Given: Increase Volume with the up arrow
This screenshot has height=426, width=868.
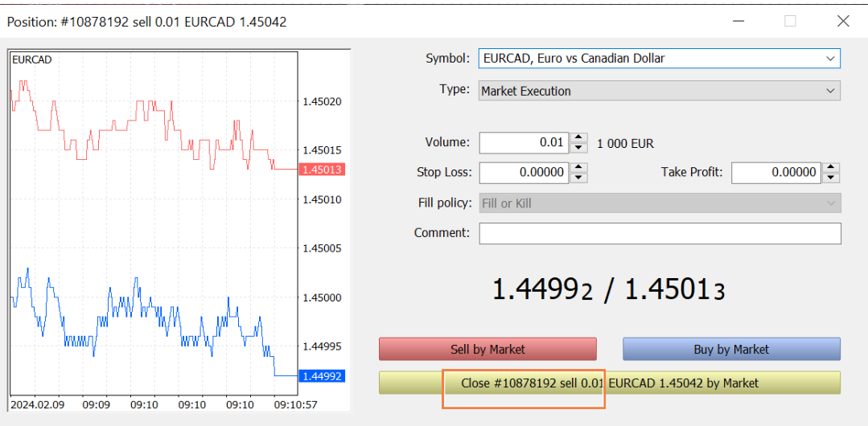Looking at the screenshot, I should (578, 138).
